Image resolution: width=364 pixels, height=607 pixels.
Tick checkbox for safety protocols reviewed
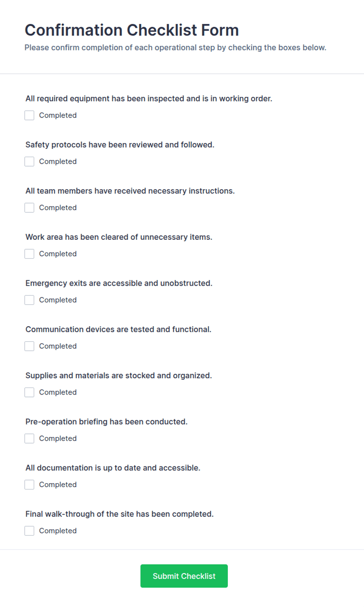(29, 161)
